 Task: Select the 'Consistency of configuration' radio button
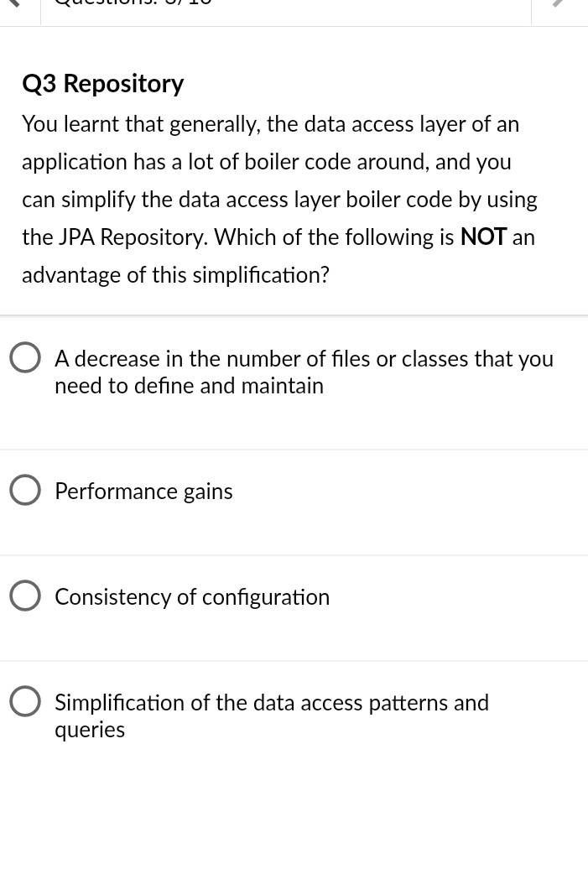click(25, 596)
